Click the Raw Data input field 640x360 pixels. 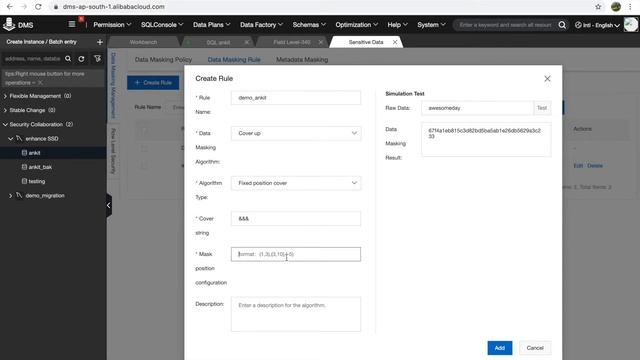pos(477,108)
